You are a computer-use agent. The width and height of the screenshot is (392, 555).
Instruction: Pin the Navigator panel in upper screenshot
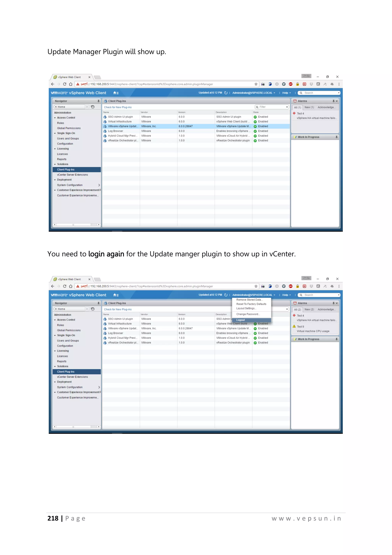tap(99, 101)
